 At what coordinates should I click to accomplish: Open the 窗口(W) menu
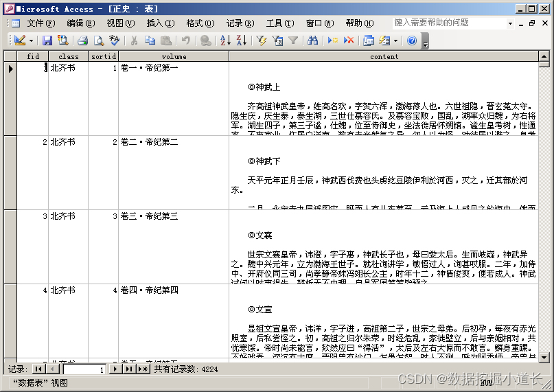point(320,23)
